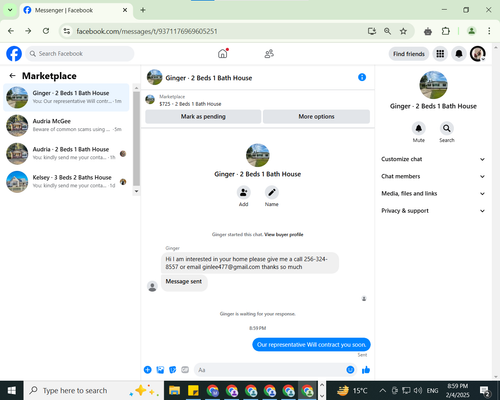The image size is (500, 400).
Task: Click the sent message about representative
Action: 311,345
